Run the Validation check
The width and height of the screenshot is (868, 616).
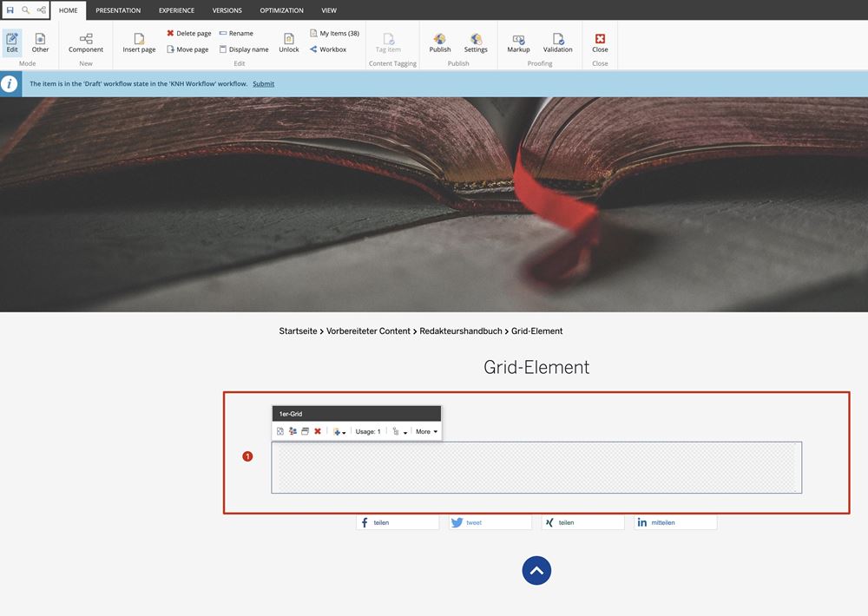[x=557, y=43]
